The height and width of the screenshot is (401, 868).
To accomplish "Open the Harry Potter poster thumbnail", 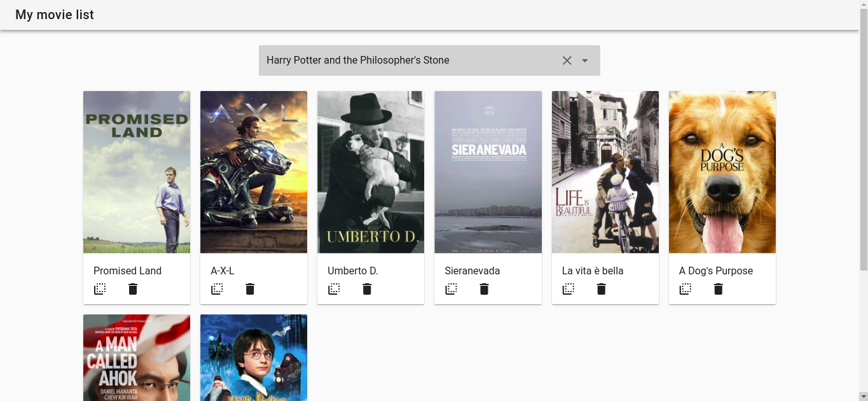I will coord(254,358).
